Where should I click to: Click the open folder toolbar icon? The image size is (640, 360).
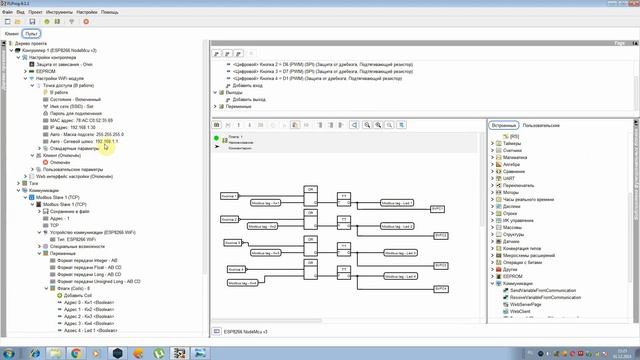click(x=18, y=22)
